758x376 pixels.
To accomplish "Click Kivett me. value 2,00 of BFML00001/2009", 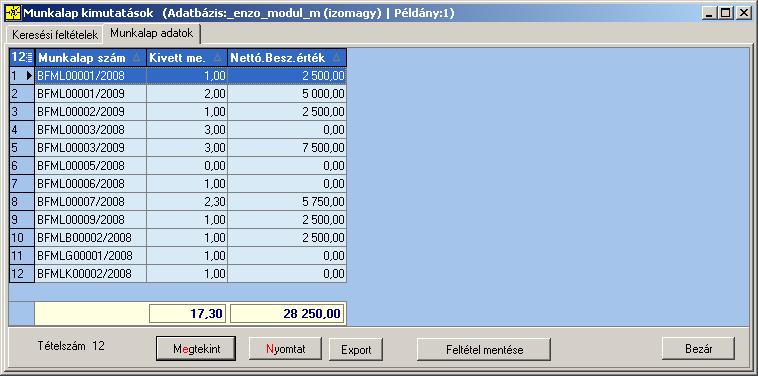I will [187, 94].
